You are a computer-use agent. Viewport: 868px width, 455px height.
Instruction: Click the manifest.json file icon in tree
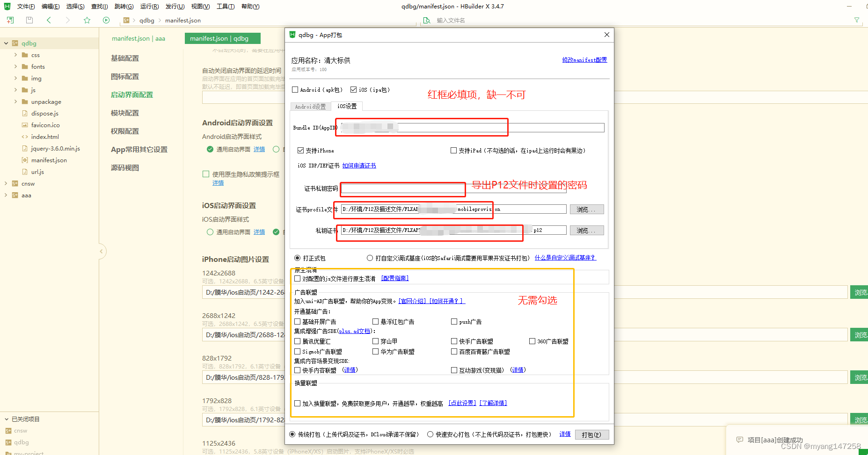(25, 160)
